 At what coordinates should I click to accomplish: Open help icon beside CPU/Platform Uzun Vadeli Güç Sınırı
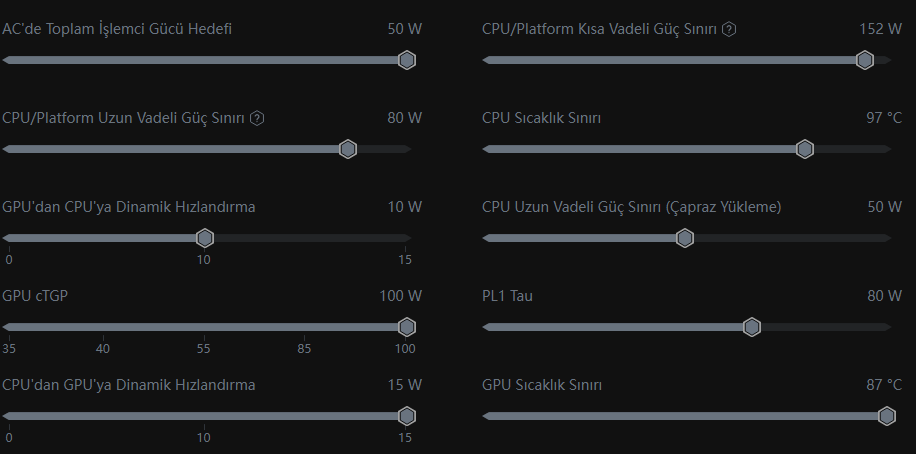click(257, 119)
